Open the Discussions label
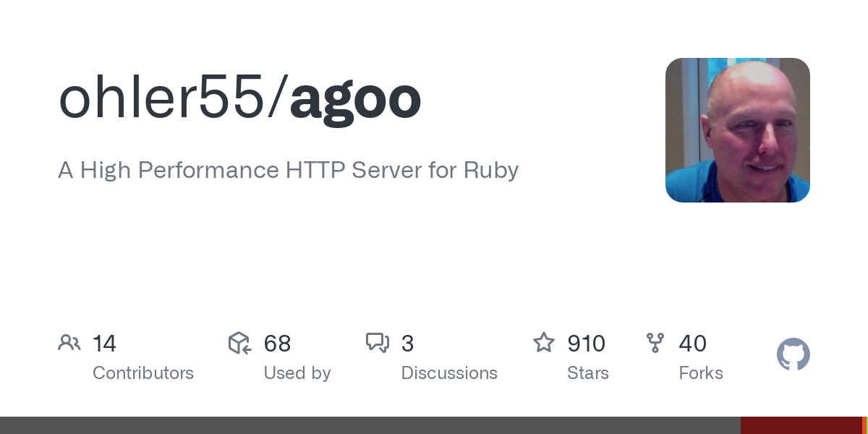868x434 pixels. (x=449, y=373)
